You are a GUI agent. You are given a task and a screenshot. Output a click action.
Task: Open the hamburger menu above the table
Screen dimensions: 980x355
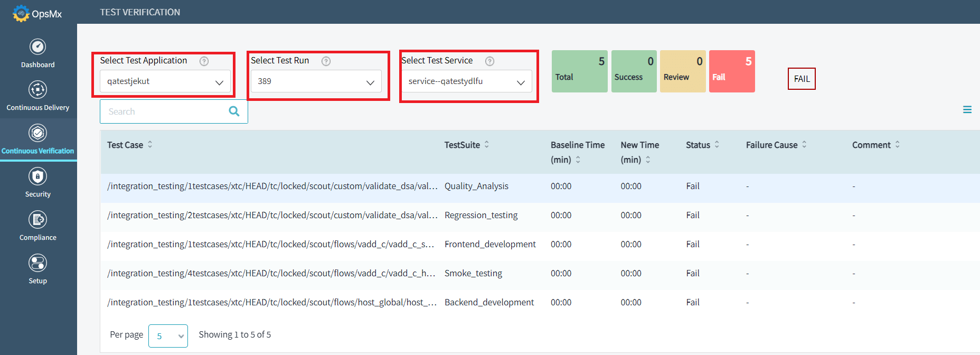coord(967,110)
